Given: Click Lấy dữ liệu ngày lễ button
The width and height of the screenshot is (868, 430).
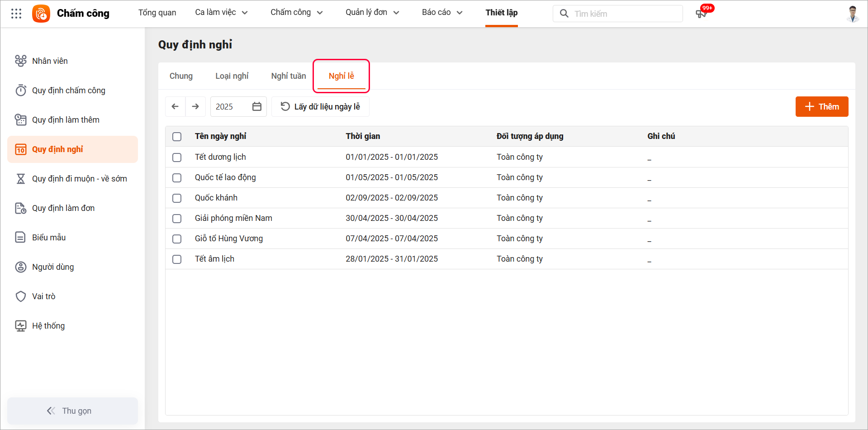Looking at the screenshot, I should click(x=320, y=107).
